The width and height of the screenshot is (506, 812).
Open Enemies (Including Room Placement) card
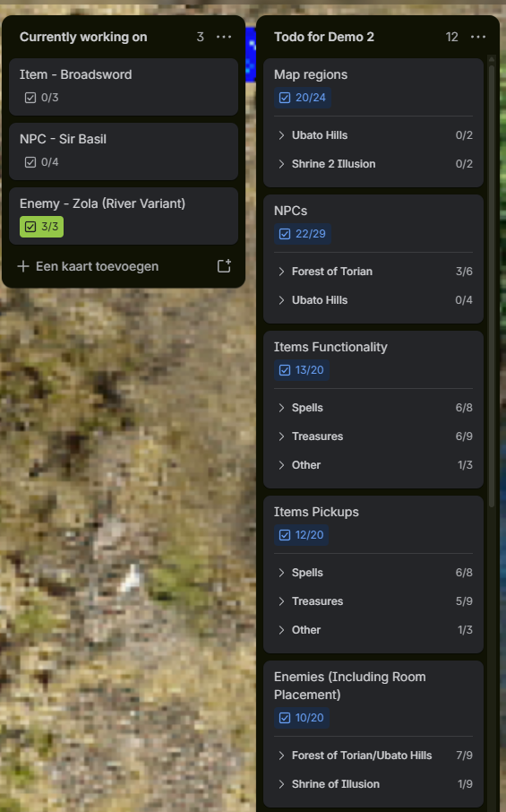(373, 734)
